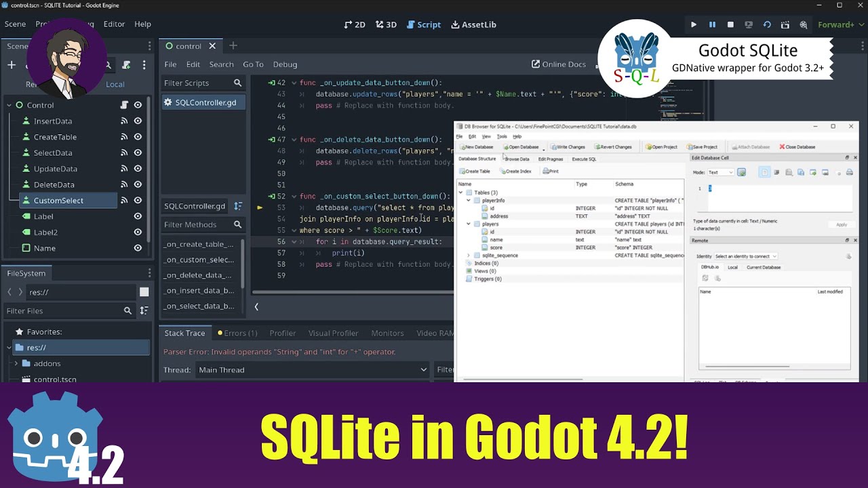Image resolution: width=868 pixels, height=488 pixels.
Task: Stop the running project
Action: pos(730,24)
